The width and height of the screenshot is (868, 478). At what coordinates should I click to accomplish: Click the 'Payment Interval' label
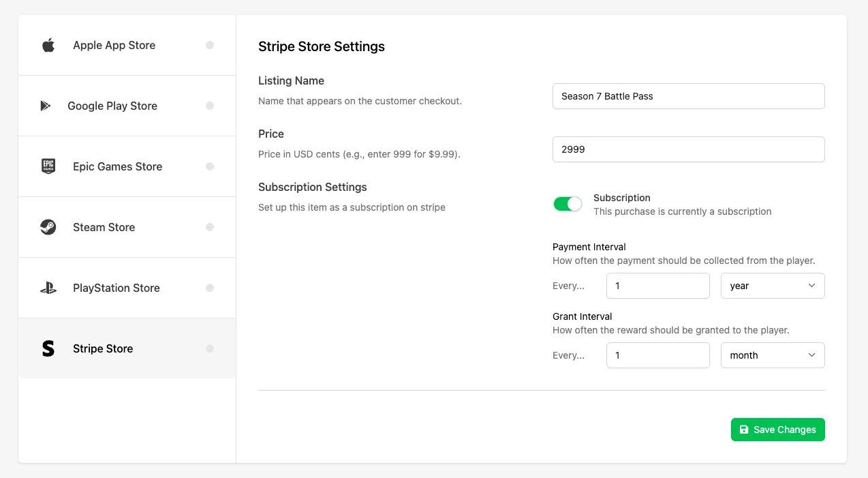589,247
